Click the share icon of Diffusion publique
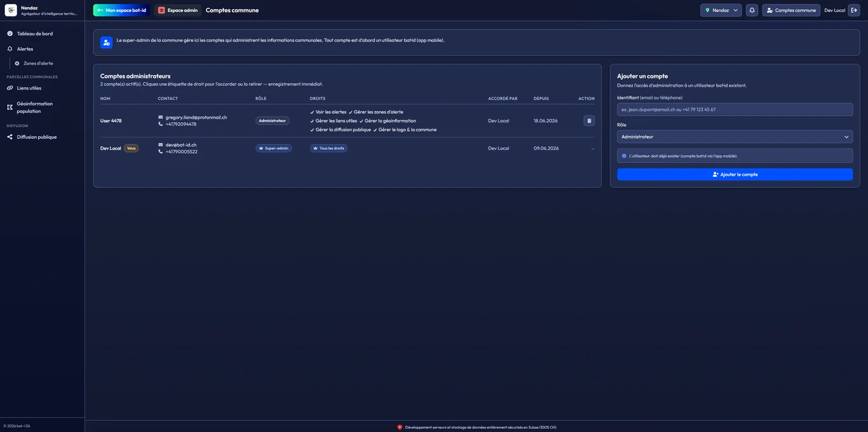This screenshot has width=868, height=432. 10,137
